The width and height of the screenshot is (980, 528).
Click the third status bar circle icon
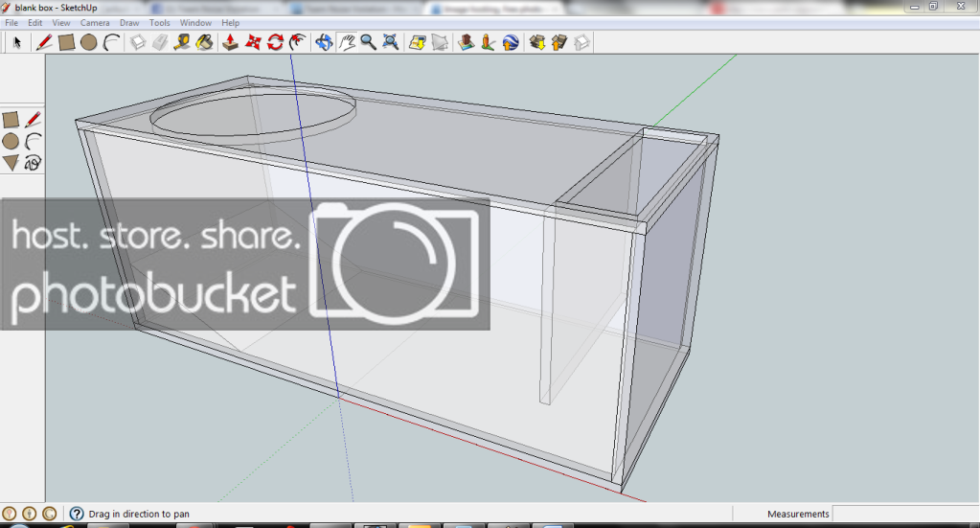pyautogui.click(x=50, y=514)
